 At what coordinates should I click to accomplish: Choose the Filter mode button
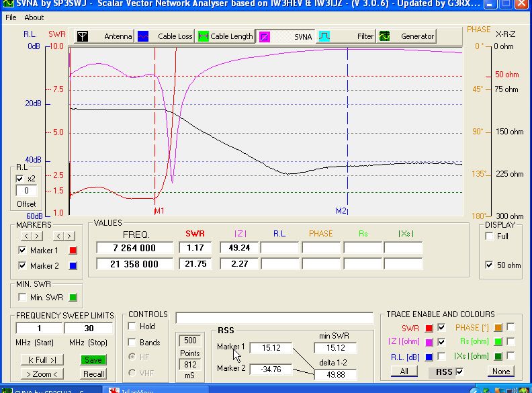pyautogui.click(x=346, y=36)
